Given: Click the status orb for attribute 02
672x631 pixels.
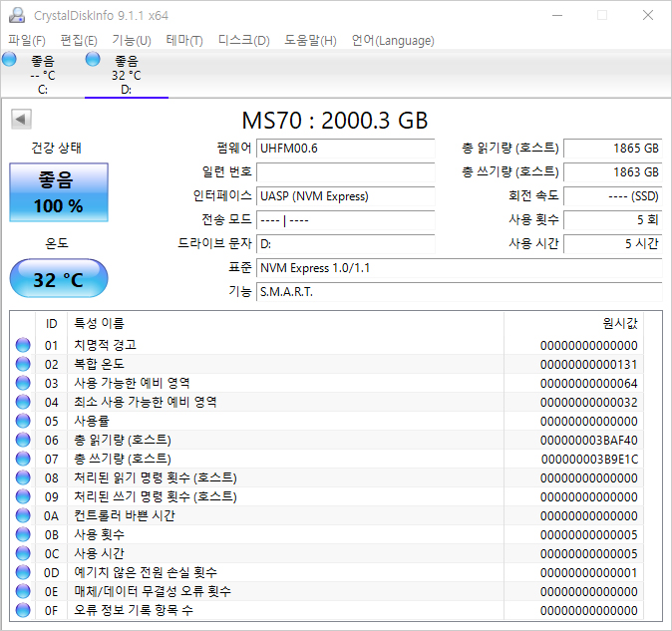Looking at the screenshot, I should point(23,364).
